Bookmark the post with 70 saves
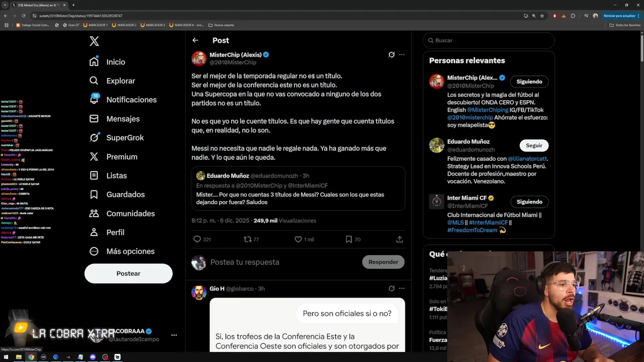Image resolution: width=644 pixels, height=362 pixels. point(348,239)
